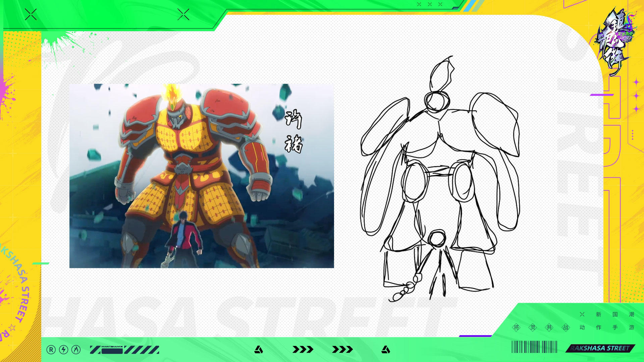Click the large X mark at top-left corner
The image size is (644, 362).
pos(31,14)
